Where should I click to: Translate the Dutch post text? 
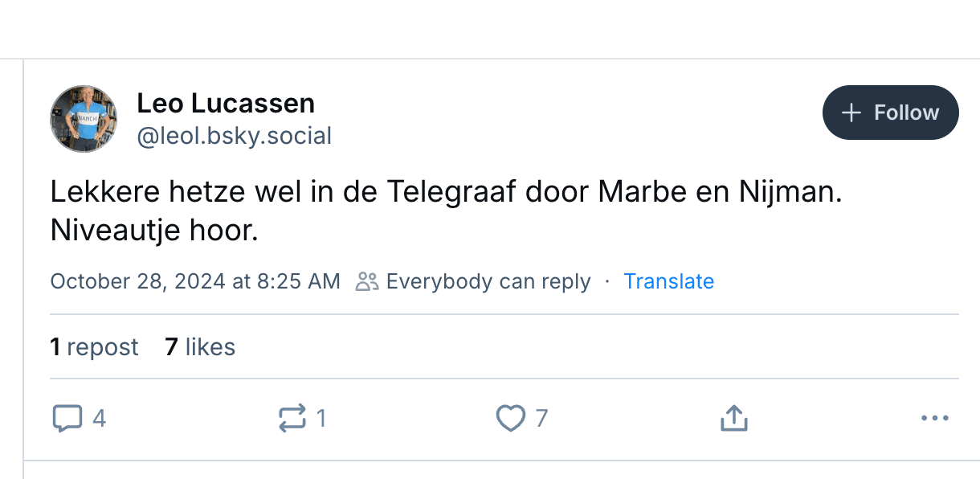[x=668, y=281]
